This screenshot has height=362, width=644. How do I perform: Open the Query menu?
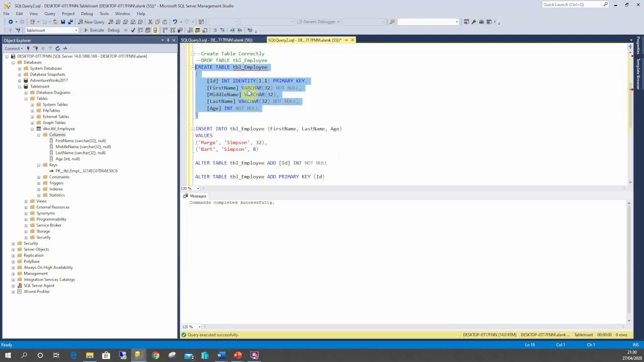[x=50, y=14]
